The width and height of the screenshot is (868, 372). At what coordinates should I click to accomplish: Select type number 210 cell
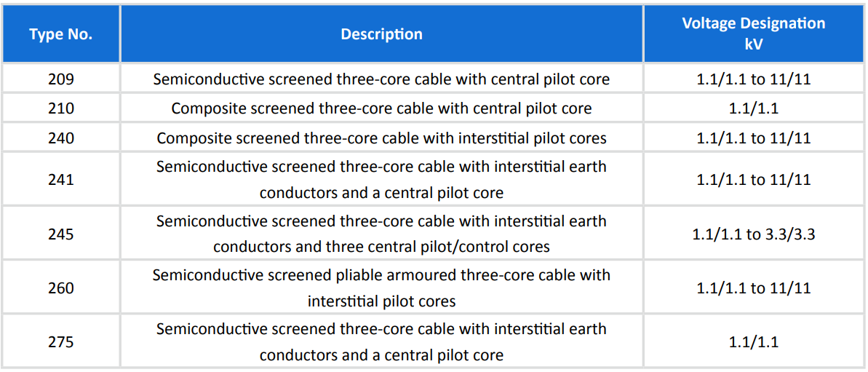(x=61, y=108)
